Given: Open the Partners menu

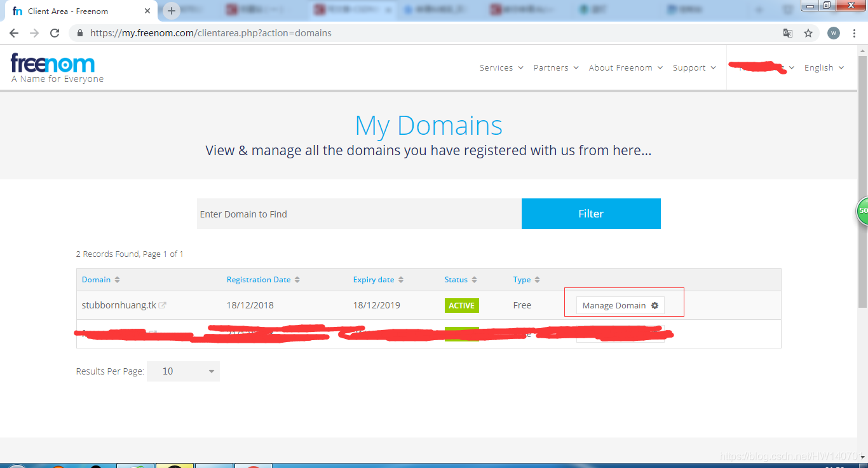Looking at the screenshot, I should 556,67.
